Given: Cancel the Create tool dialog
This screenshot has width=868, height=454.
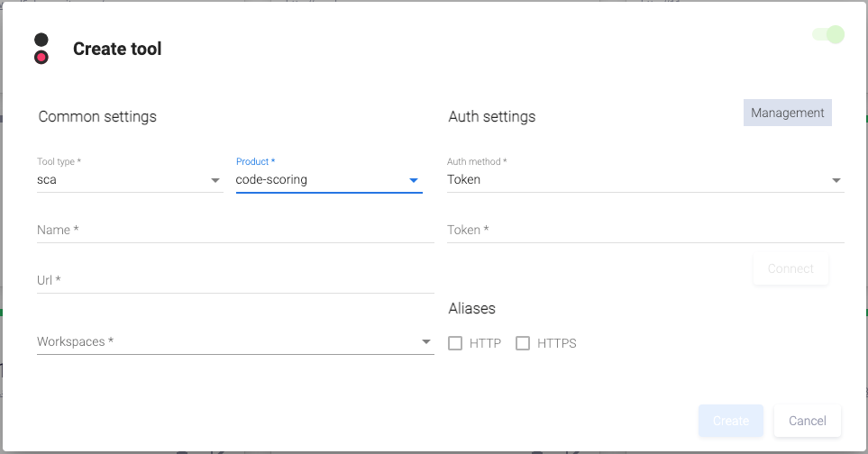Looking at the screenshot, I should [807, 421].
